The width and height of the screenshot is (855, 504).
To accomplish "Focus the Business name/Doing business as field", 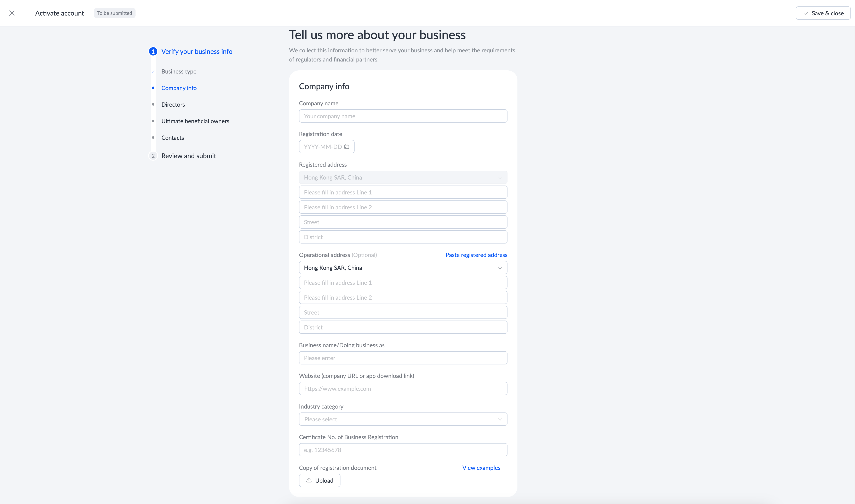I will coord(403,358).
